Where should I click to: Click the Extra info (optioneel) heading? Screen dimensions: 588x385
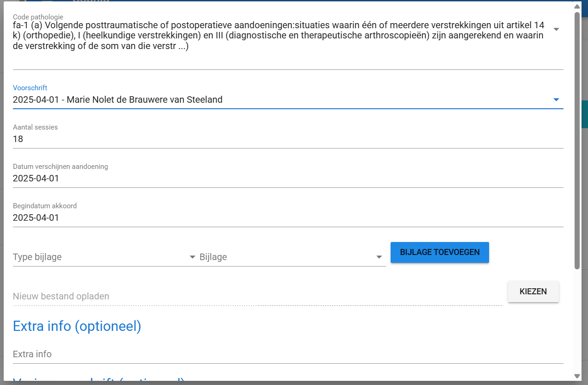(x=77, y=326)
